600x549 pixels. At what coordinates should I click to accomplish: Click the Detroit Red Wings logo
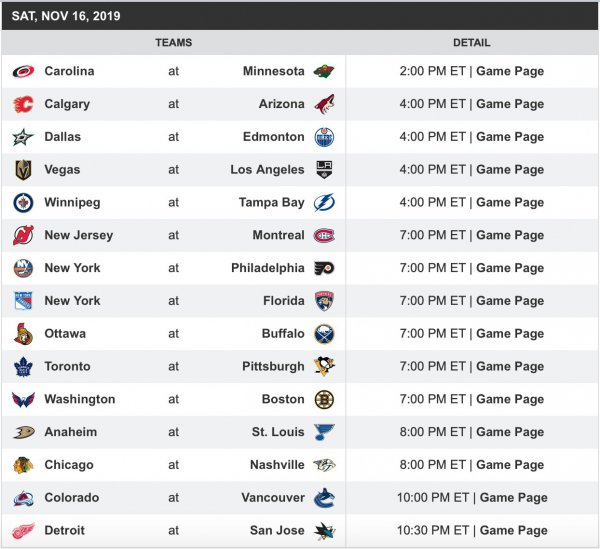23,531
